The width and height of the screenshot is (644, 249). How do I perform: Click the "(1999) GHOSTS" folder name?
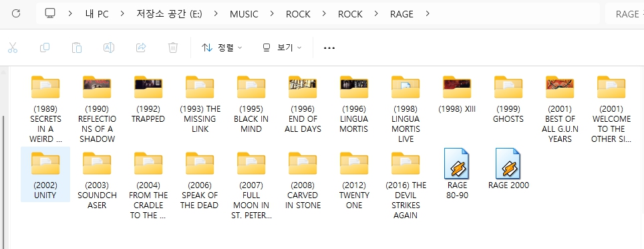coord(508,114)
